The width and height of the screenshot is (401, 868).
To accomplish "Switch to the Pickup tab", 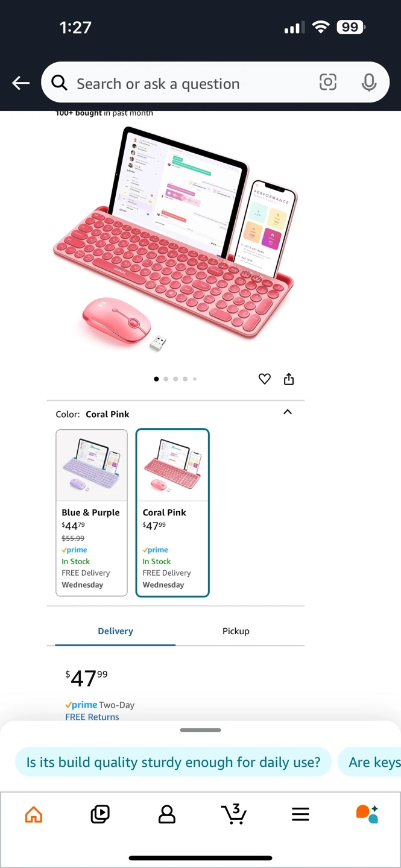I will 236,631.
